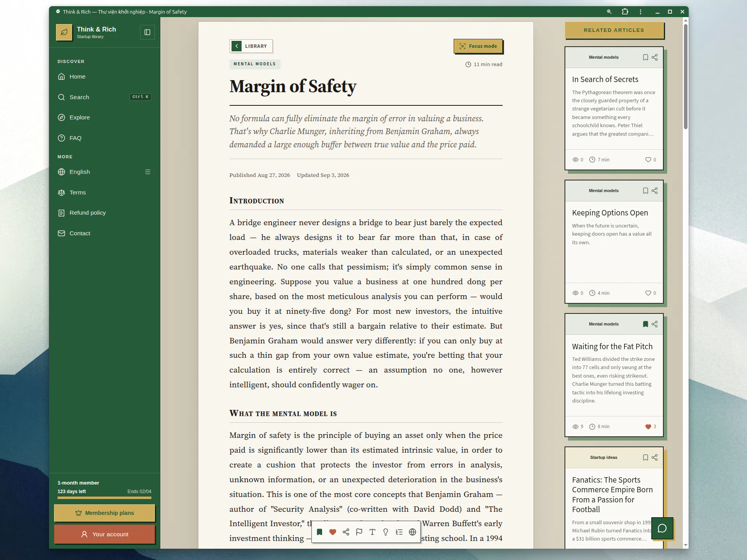The height and width of the screenshot is (560, 747).
Task: Enable Focus mode
Action: [478, 46]
